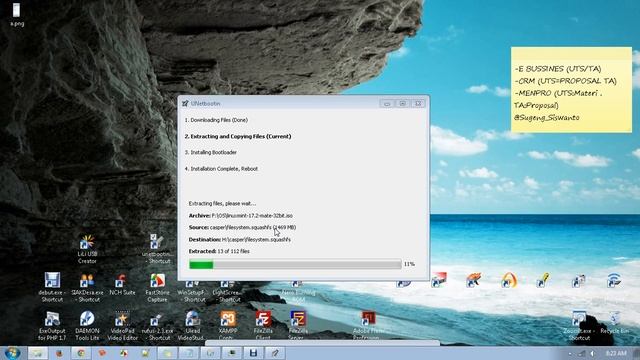The height and width of the screenshot is (360, 640).
Task: Open network status in system tray
Action: [x=581, y=353]
